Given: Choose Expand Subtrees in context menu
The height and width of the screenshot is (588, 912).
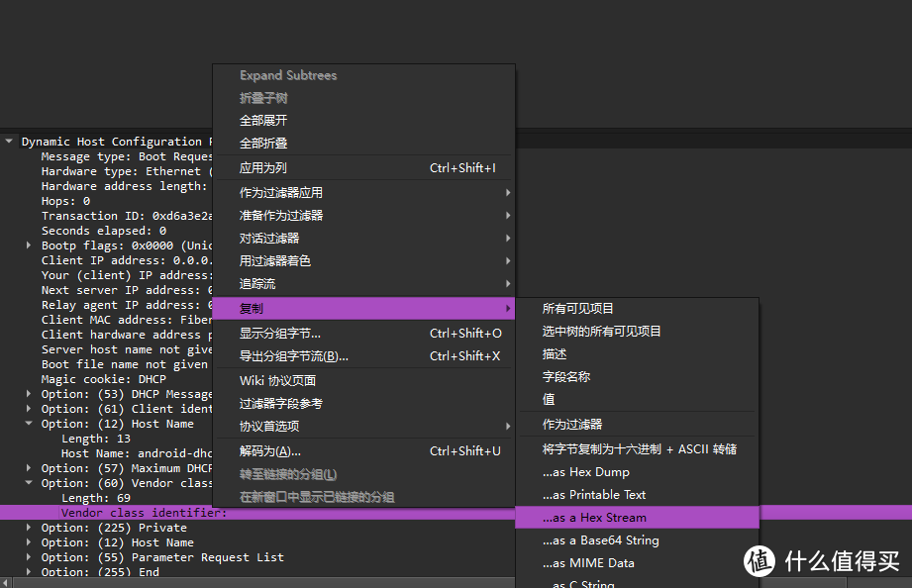Looking at the screenshot, I should (364, 75).
